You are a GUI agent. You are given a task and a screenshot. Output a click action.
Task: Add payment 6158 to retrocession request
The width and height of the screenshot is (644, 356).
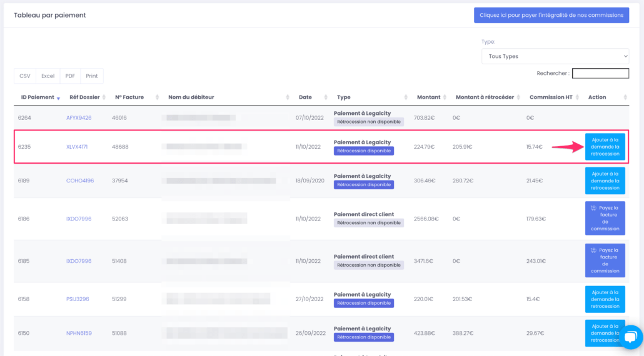[x=605, y=299]
